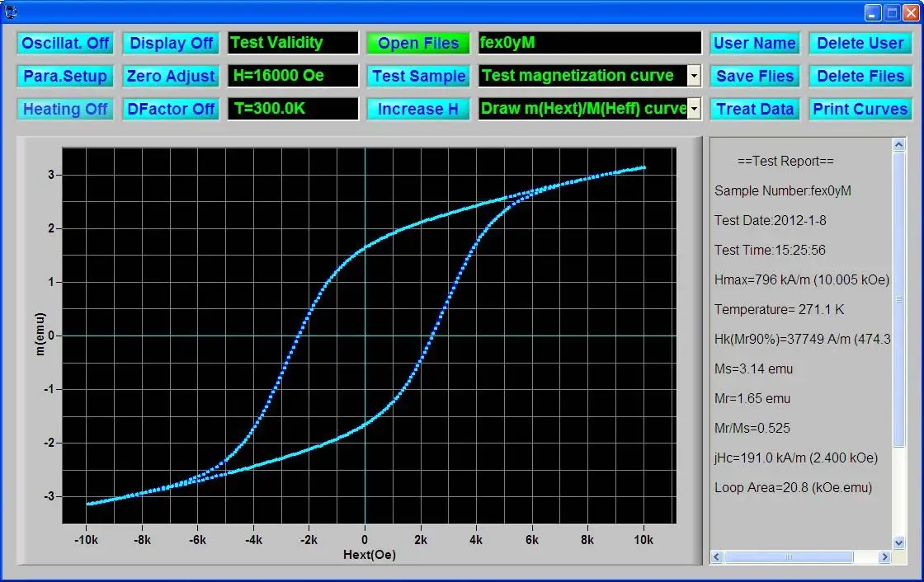924x582 pixels.
Task: Click the H=16000 Oe field display
Action: click(292, 76)
